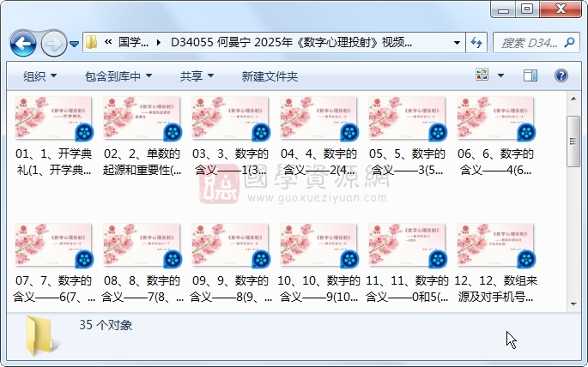
Task: Close the explorer window
Action: 561,9
